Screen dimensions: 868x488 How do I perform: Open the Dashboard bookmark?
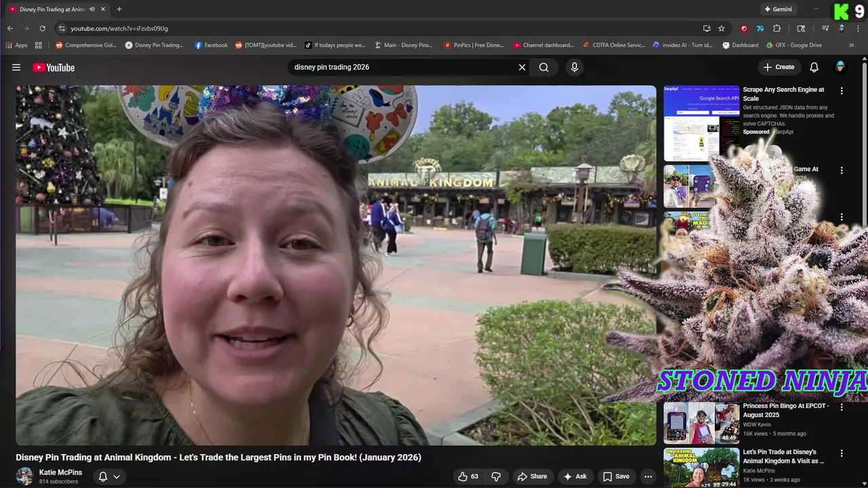click(741, 45)
